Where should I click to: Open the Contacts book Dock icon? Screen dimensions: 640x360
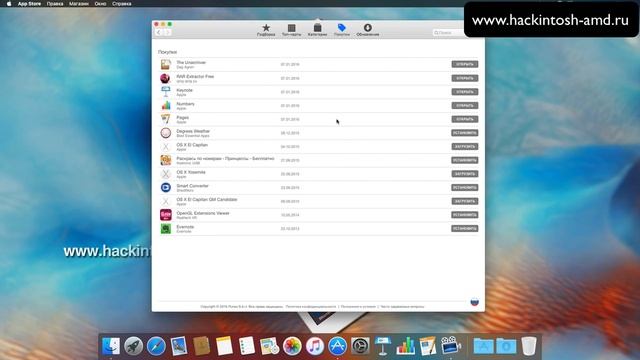tap(202, 346)
